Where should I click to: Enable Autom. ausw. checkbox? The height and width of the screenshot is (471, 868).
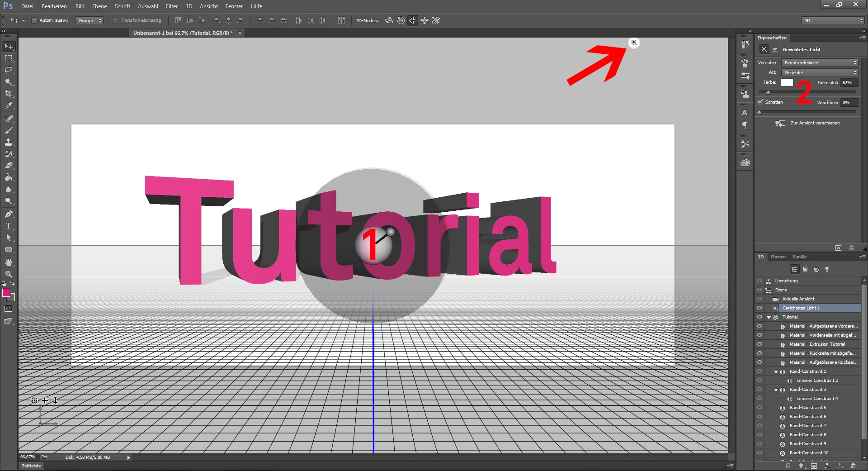pyautogui.click(x=34, y=20)
